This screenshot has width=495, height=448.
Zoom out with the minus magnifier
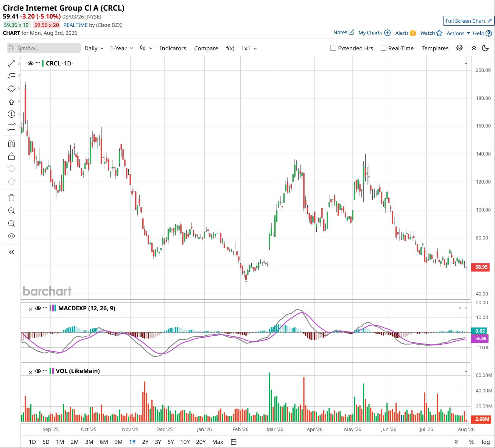(x=11, y=223)
